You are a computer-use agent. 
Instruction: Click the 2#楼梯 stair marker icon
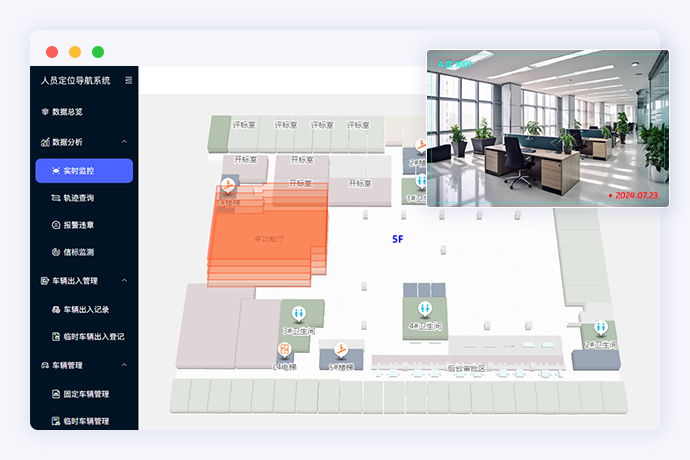(422, 144)
